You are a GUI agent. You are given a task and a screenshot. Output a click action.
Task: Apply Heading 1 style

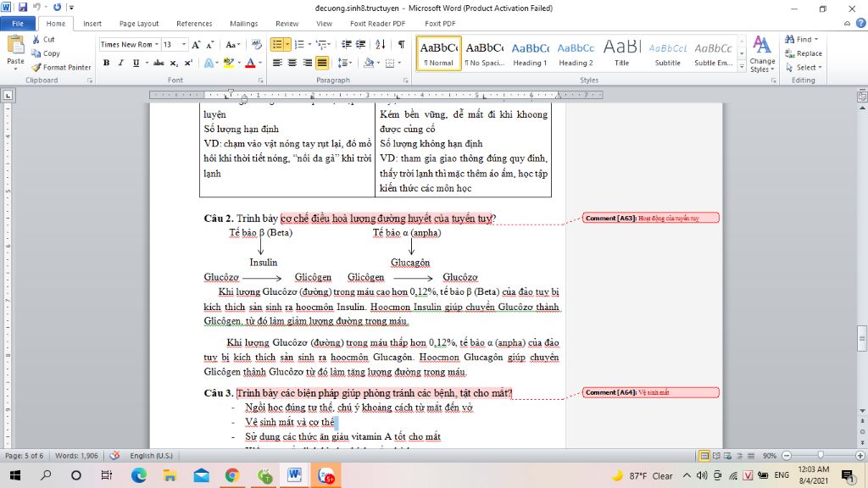coord(530,53)
